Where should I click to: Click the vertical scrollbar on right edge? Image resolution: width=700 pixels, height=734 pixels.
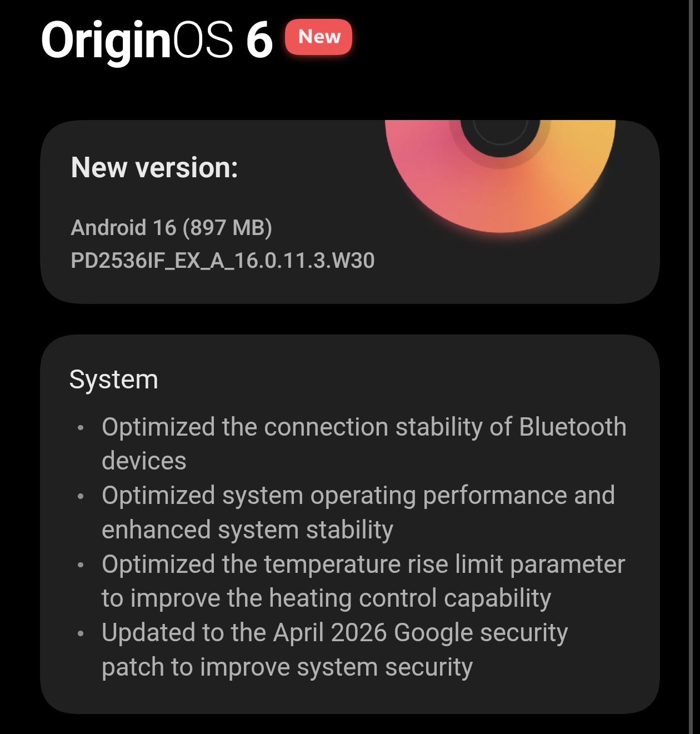(690, 367)
